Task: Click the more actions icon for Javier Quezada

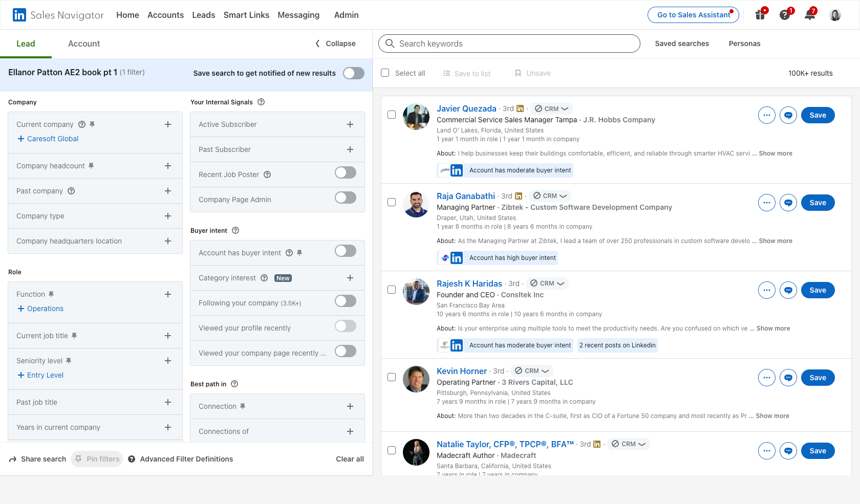Action: point(767,115)
